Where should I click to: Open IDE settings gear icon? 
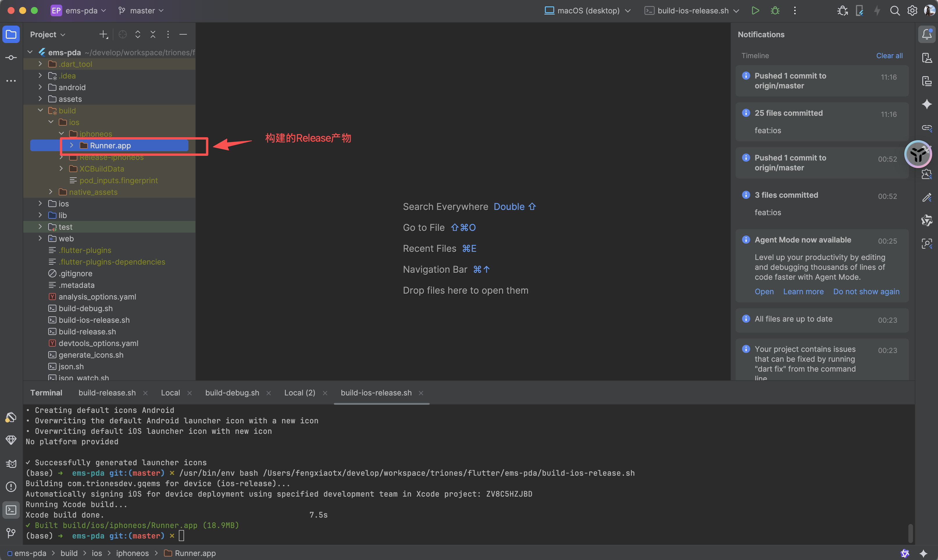coord(912,10)
